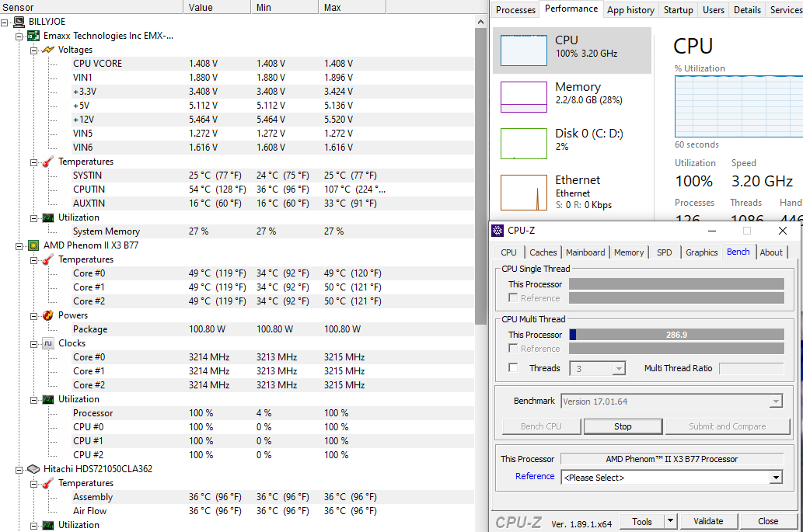Click Stop to halt the benchmark

pyautogui.click(x=623, y=426)
